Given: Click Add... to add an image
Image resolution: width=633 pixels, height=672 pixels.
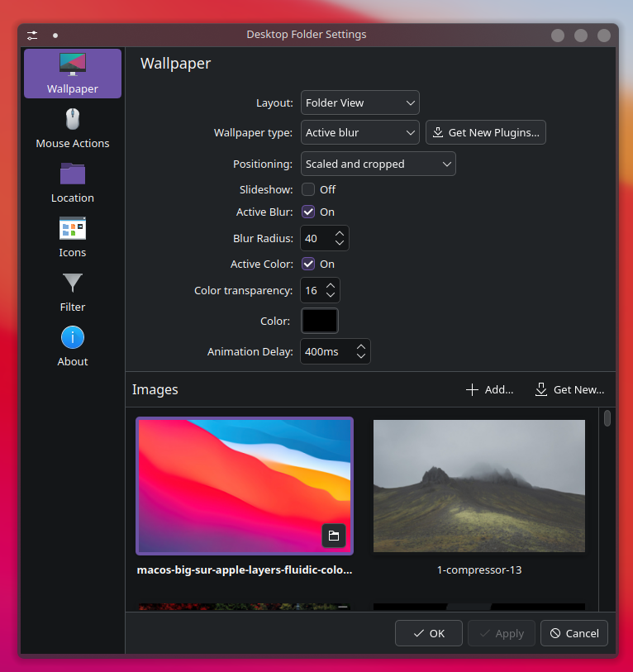Looking at the screenshot, I should [490, 389].
